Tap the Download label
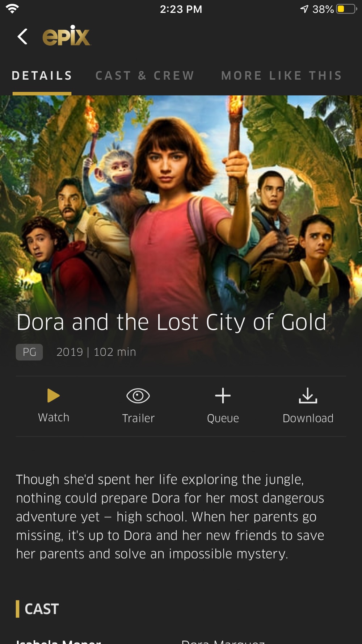The width and height of the screenshot is (362, 644). point(308,418)
